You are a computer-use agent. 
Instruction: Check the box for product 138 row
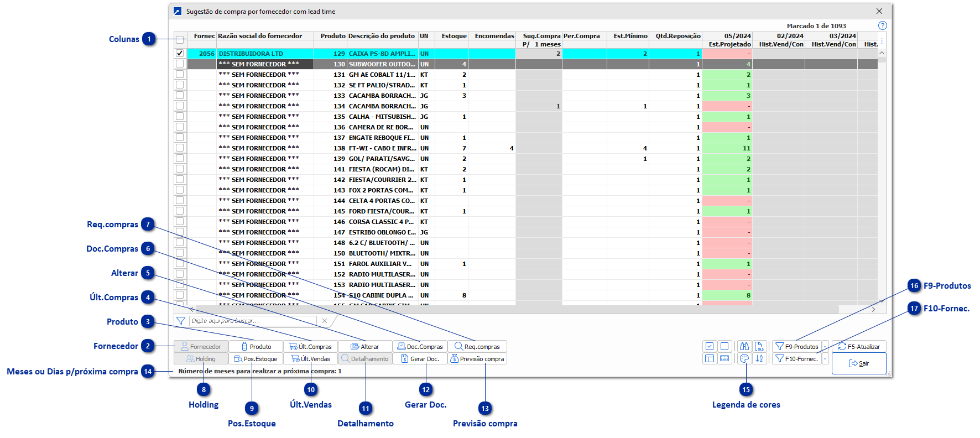click(180, 148)
